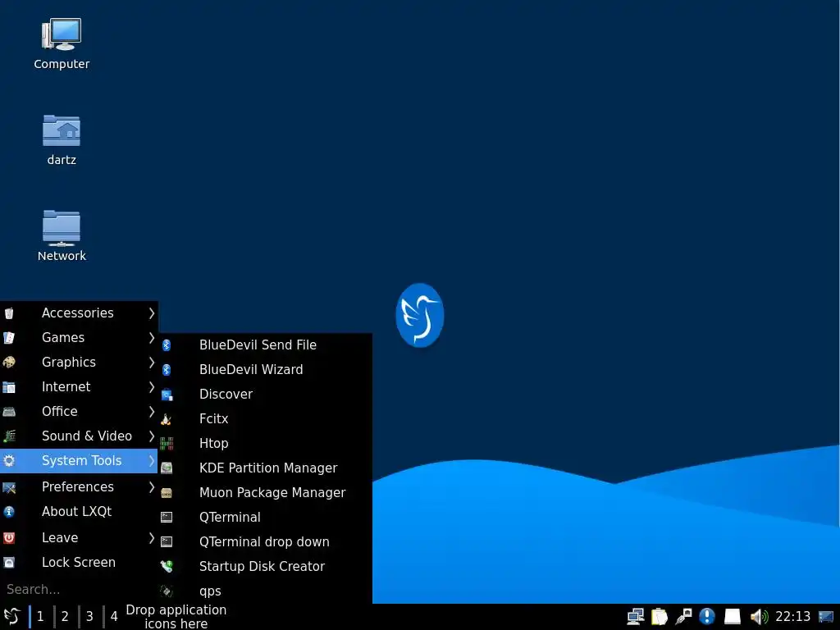Select About LXQt menu entry

point(79,512)
